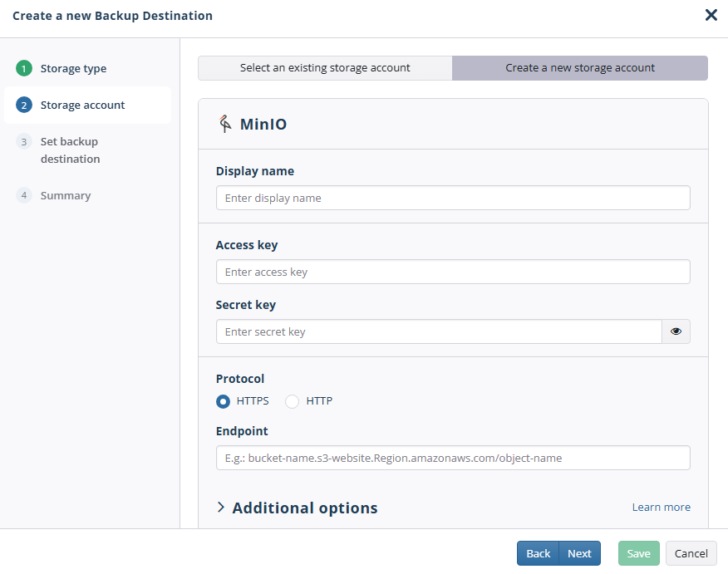The image size is (728, 574).
Task: Select the HTTPS protocol radio button
Action: [x=223, y=401]
